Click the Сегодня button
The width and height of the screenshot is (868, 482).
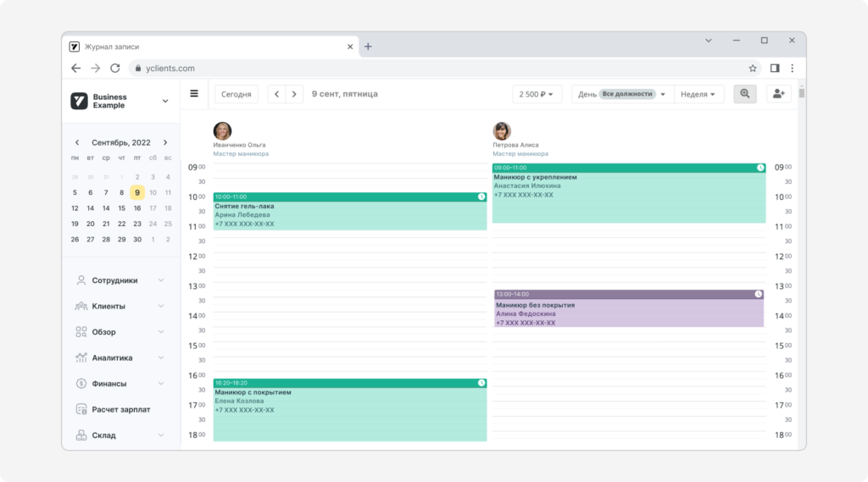click(236, 94)
